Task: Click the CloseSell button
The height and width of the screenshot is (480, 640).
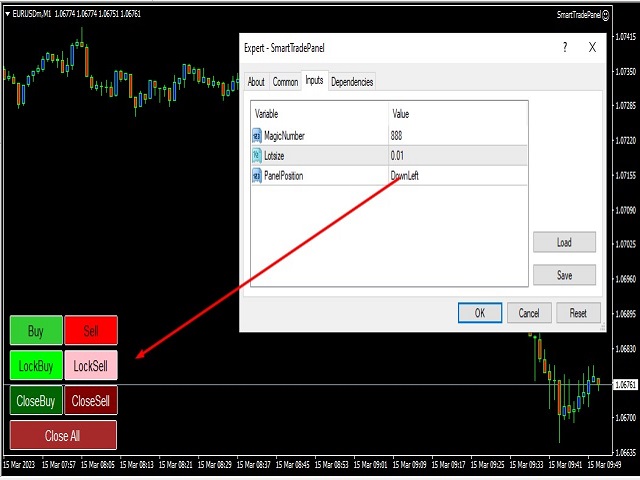Action: coord(91,400)
